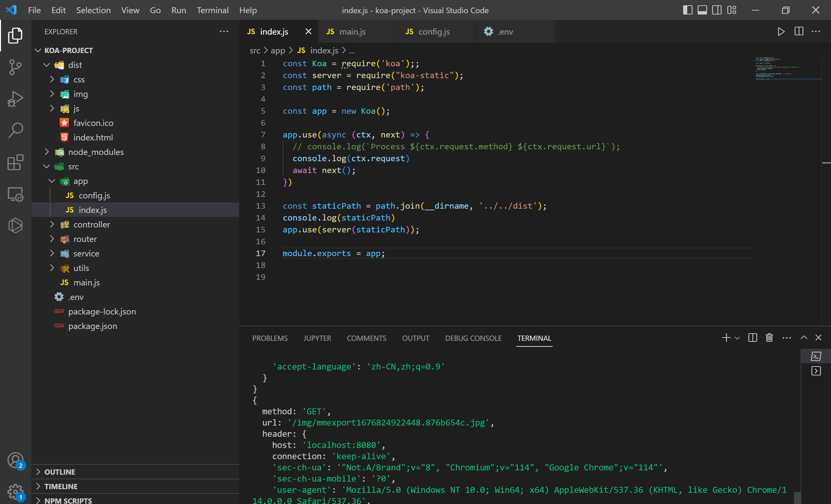The image size is (831, 504).
Task: Open Run and Debug view
Action: 15,99
